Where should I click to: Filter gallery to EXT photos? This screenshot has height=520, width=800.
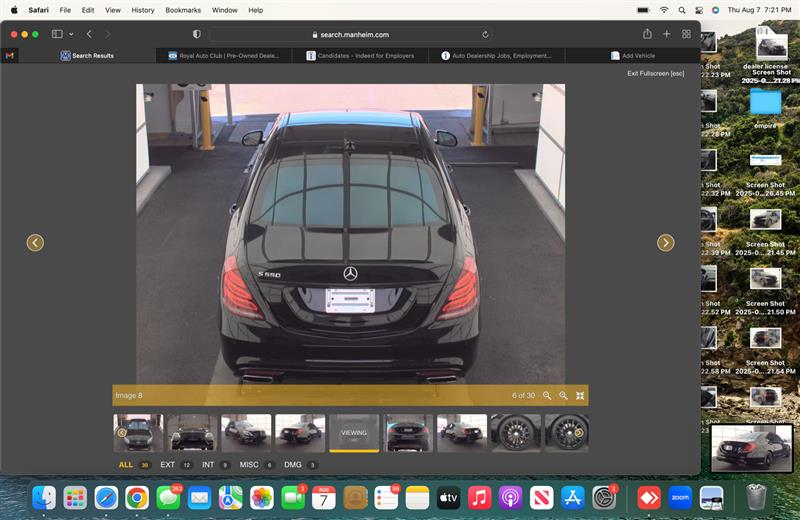[x=176, y=465]
